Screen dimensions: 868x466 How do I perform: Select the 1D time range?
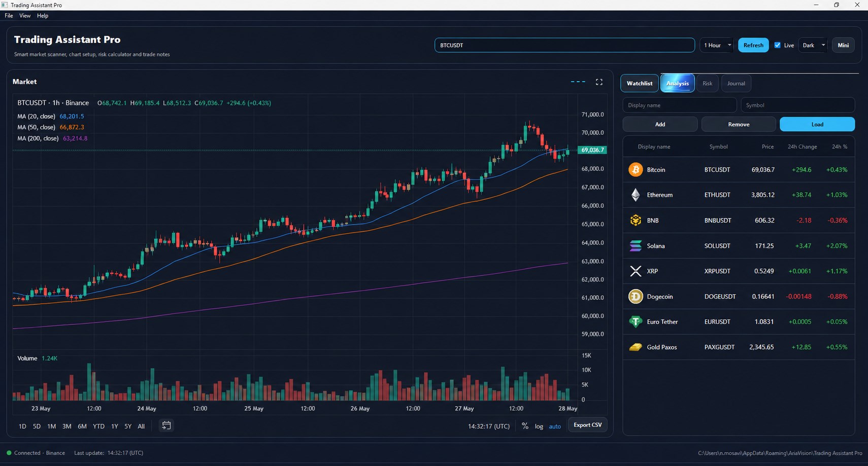[x=22, y=426]
